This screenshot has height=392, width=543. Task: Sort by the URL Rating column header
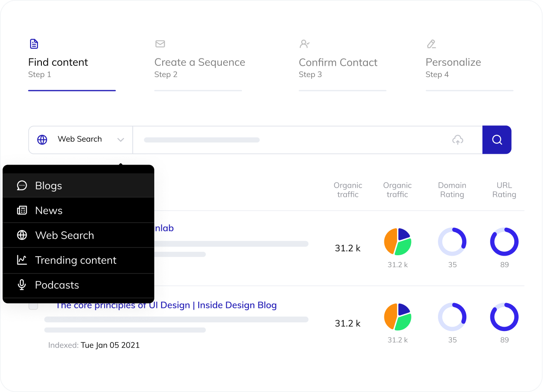click(504, 190)
